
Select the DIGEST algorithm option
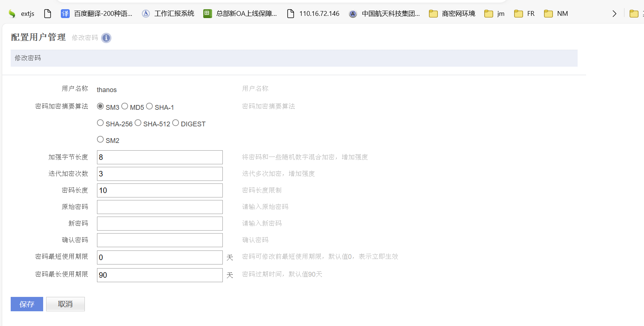point(176,123)
